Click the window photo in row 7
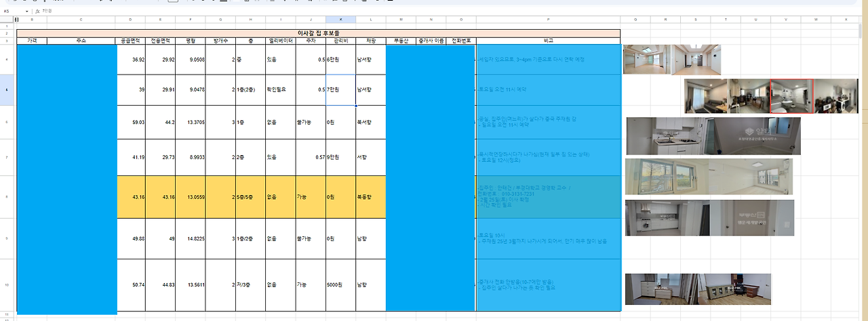868x321 pixels. pos(666,176)
